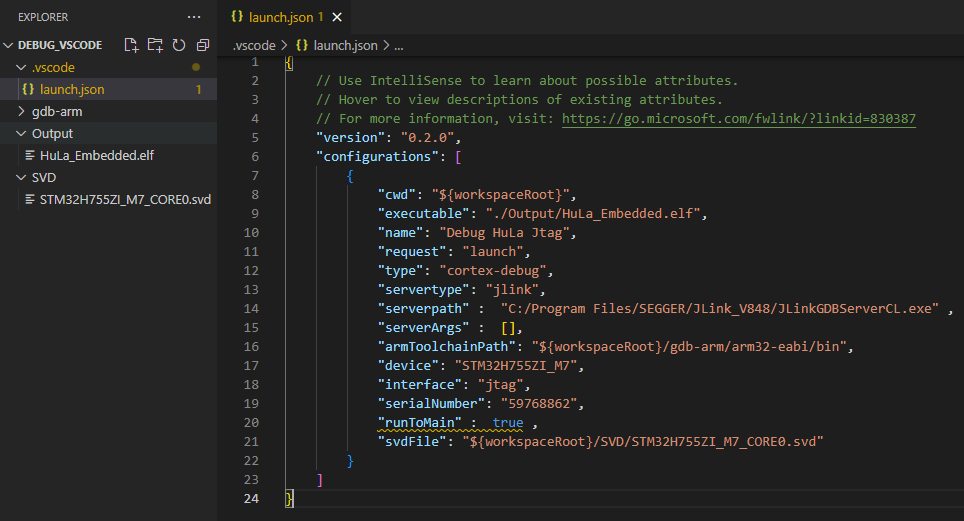Click the "version" key on line 5

350,137
